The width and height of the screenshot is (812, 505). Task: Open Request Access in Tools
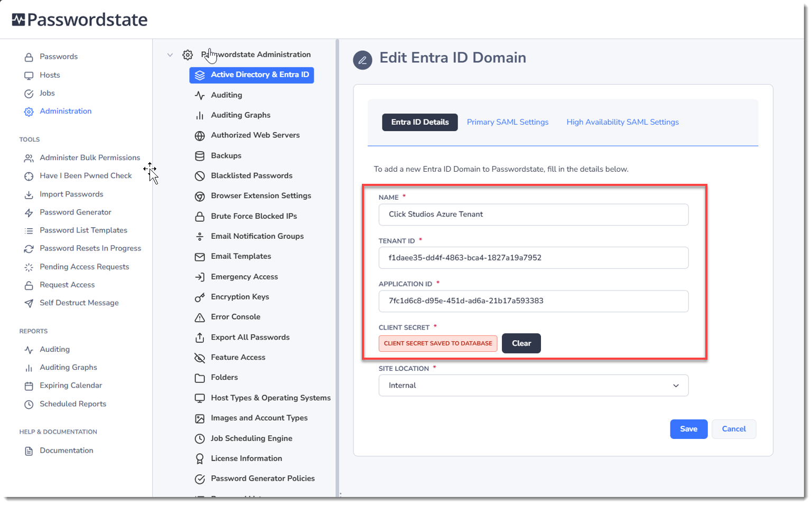pos(67,285)
